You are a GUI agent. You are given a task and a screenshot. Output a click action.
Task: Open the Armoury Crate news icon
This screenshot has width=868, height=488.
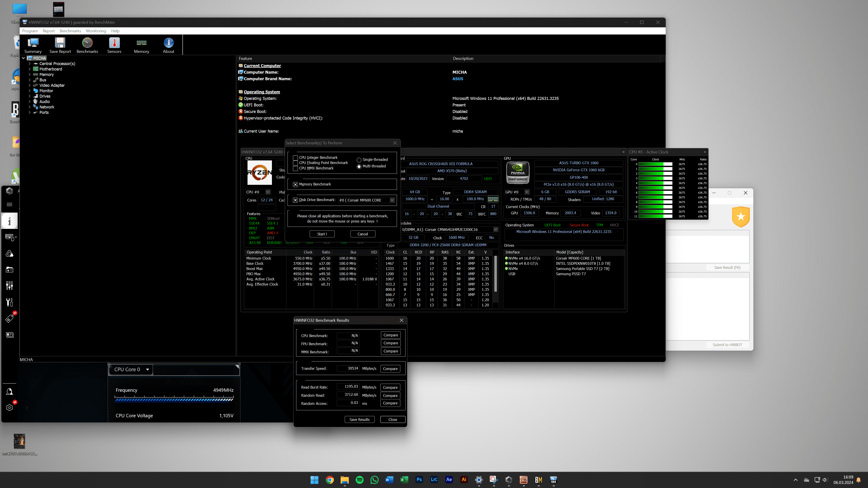(x=9, y=335)
